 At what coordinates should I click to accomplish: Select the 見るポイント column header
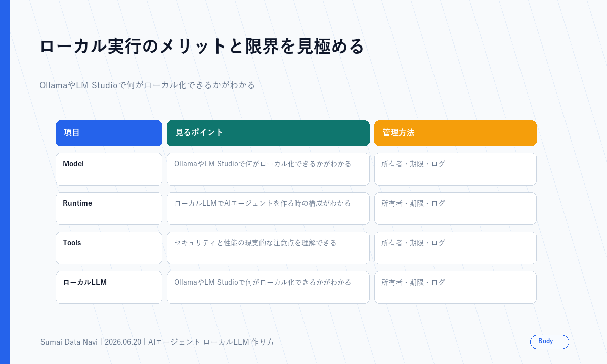pyautogui.click(x=268, y=133)
